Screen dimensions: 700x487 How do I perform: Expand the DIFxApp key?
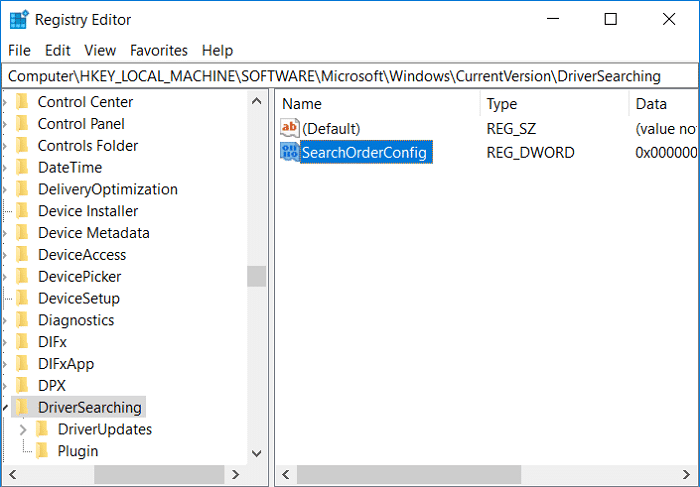coord(4,364)
